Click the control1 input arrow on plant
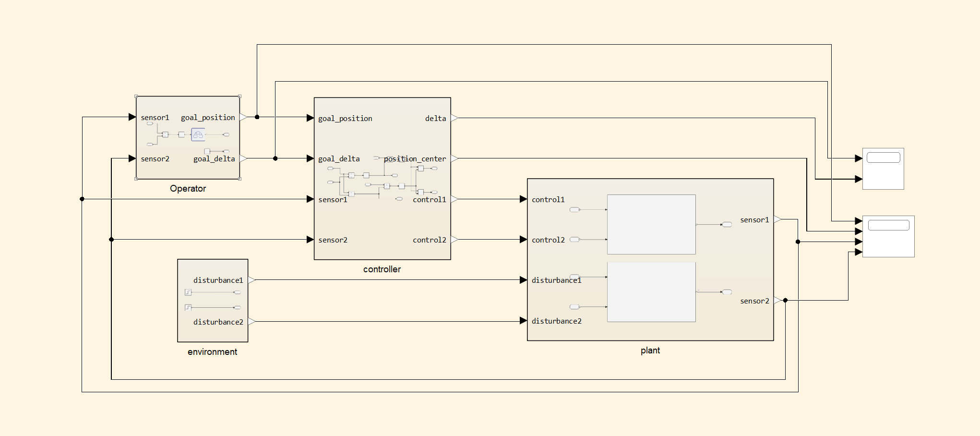980x436 pixels. pos(523,199)
